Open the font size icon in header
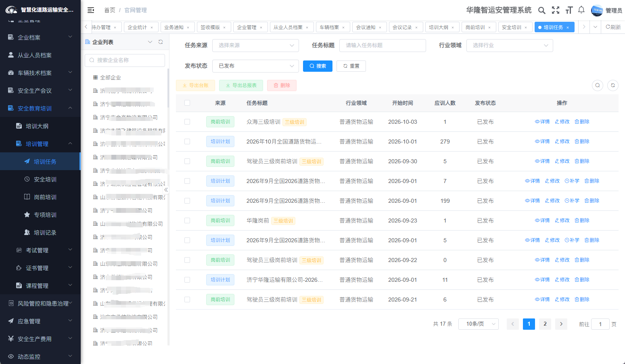 pyautogui.click(x=569, y=10)
